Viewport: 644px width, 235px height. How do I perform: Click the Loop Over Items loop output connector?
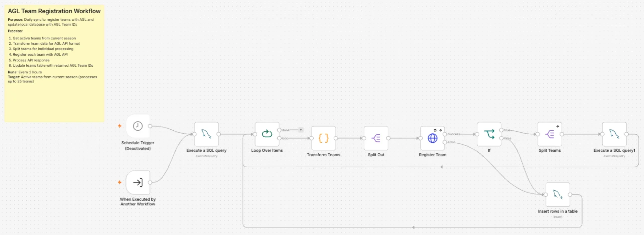click(x=279, y=138)
